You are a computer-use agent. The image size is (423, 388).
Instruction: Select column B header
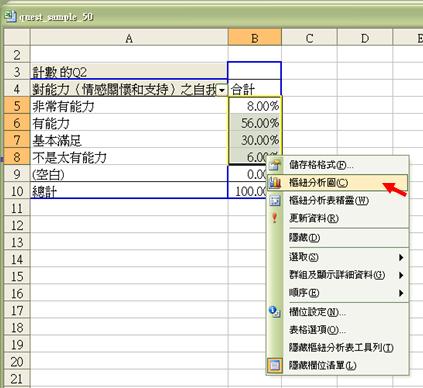tap(255, 38)
